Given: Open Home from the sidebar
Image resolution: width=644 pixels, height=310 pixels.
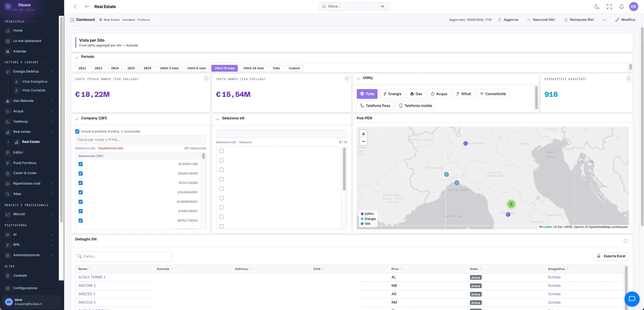Looking at the screenshot, I should pyautogui.click(x=18, y=31).
